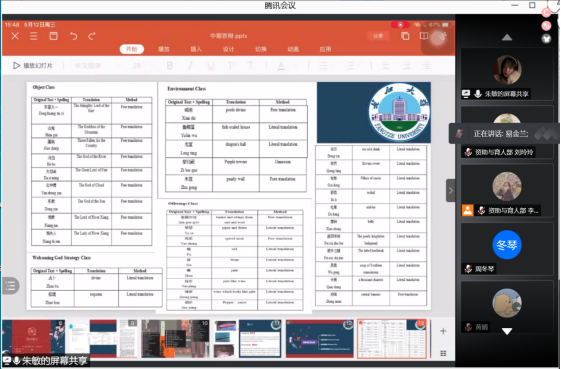Show previous participants with up arrow

[x=507, y=37]
